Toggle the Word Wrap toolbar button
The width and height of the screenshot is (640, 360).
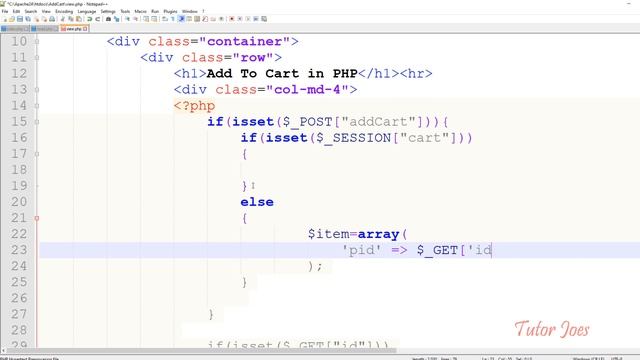pos(165,19)
